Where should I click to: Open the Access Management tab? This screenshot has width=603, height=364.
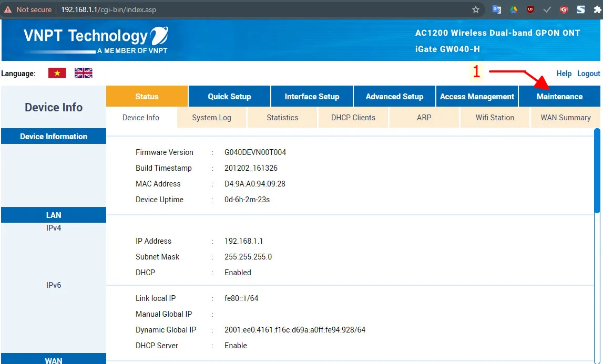[x=477, y=97]
